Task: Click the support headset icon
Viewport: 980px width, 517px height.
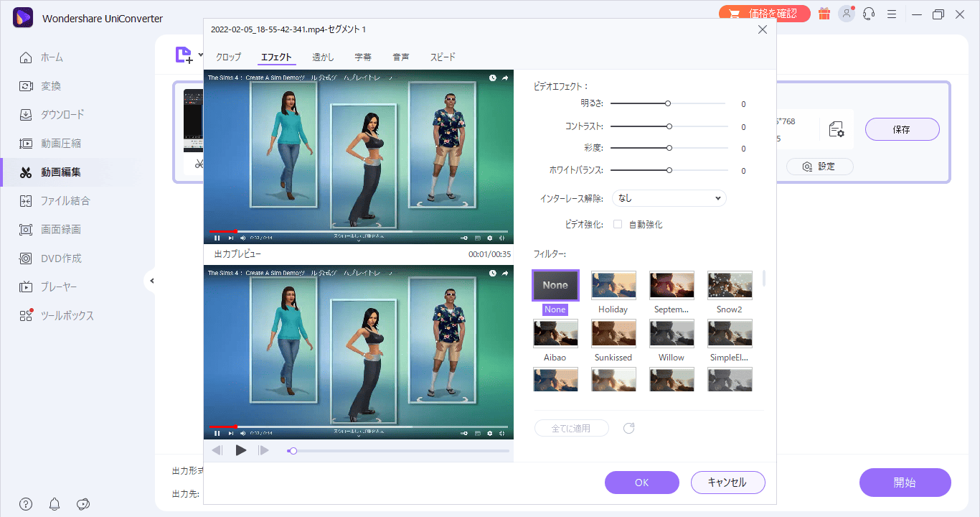Action: (x=870, y=14)
